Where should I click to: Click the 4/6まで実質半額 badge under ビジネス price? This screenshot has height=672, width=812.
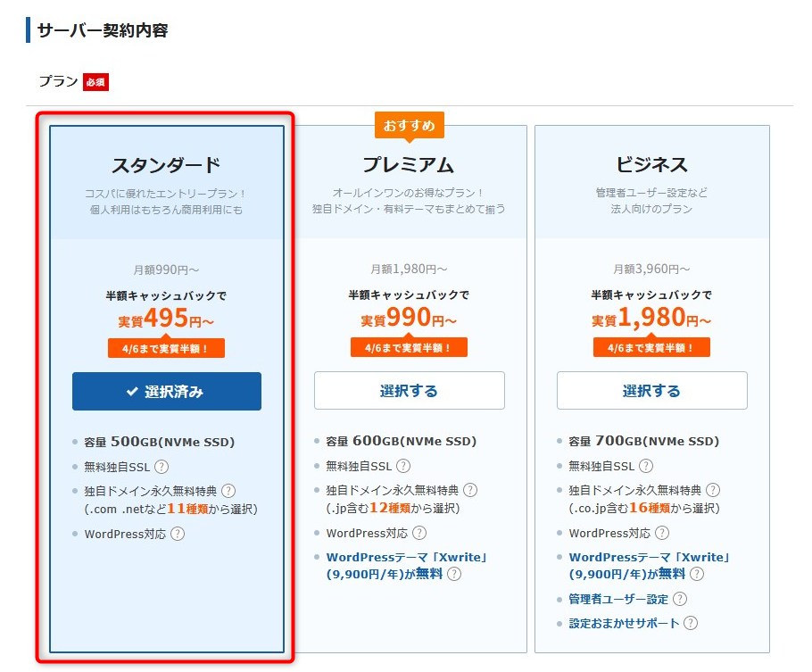[652, 347]
